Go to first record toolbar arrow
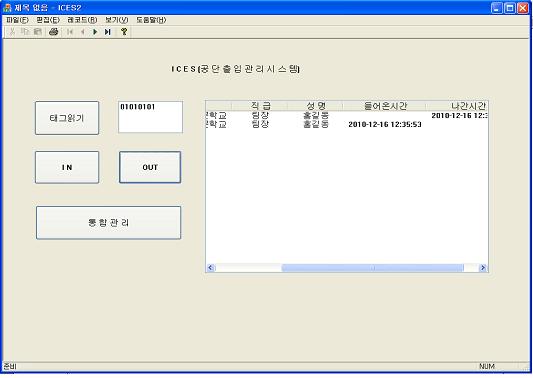This screenshot has width=533, height=378. click(70, 32)
